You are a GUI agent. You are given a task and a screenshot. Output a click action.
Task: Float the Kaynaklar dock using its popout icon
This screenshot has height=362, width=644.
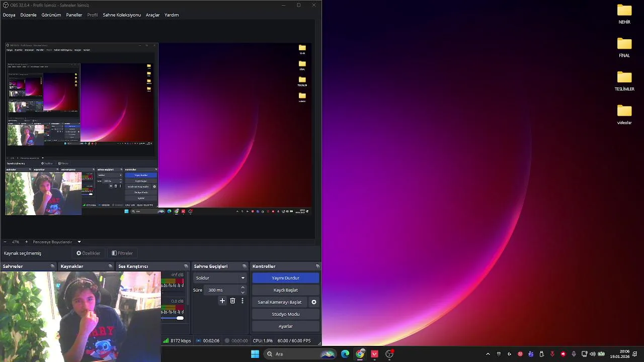coord(110,266)
